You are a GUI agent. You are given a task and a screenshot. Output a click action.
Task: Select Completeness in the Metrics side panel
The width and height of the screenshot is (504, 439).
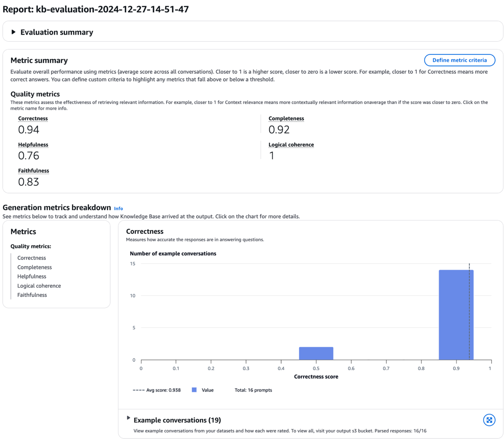pos(34,267)
